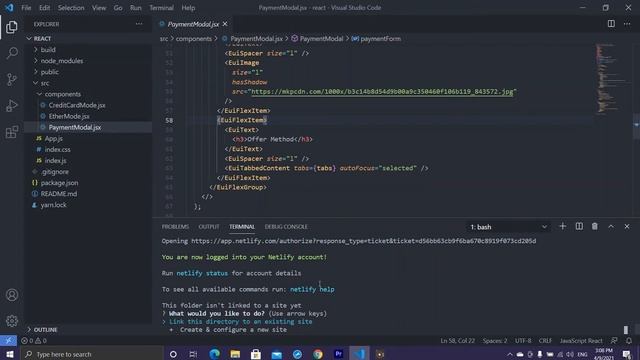Viewport: 640px width, 360px height.
Task: Select the TERMINAL panel tab
Action: (242, 227)
